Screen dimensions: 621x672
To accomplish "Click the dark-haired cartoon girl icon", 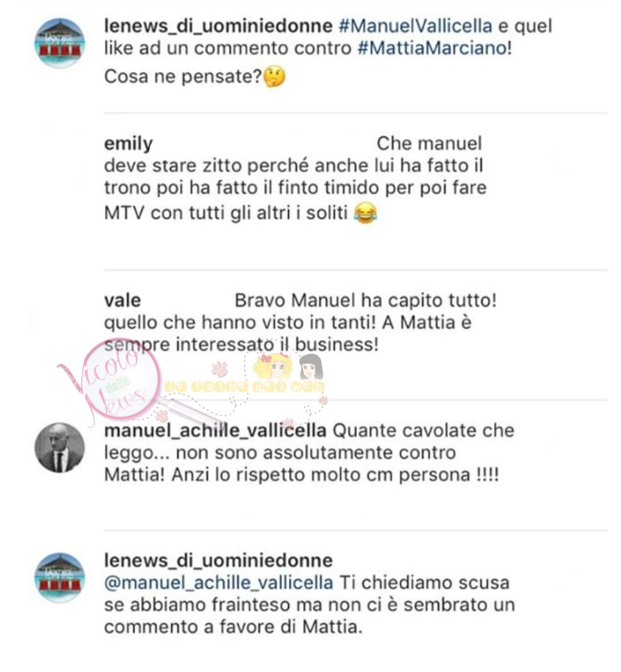I will pos(310,367).
